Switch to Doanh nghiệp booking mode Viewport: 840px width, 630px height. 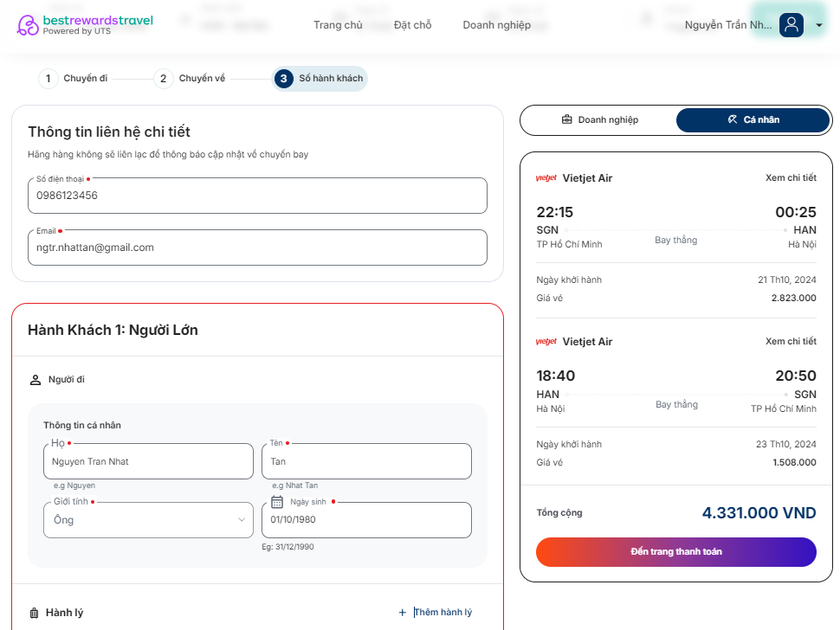(599, 120)
